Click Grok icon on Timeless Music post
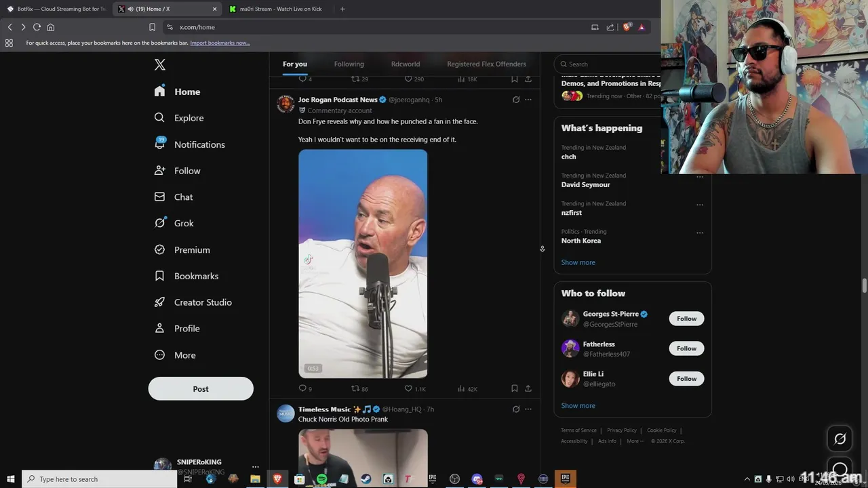868x488 pixels. point(516,409)
